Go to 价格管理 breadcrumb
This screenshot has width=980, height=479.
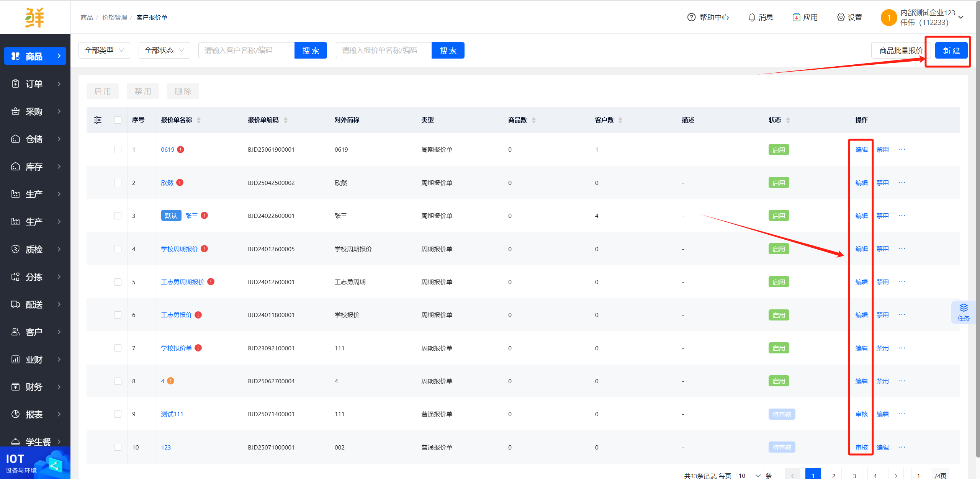[x=115, y=17]
